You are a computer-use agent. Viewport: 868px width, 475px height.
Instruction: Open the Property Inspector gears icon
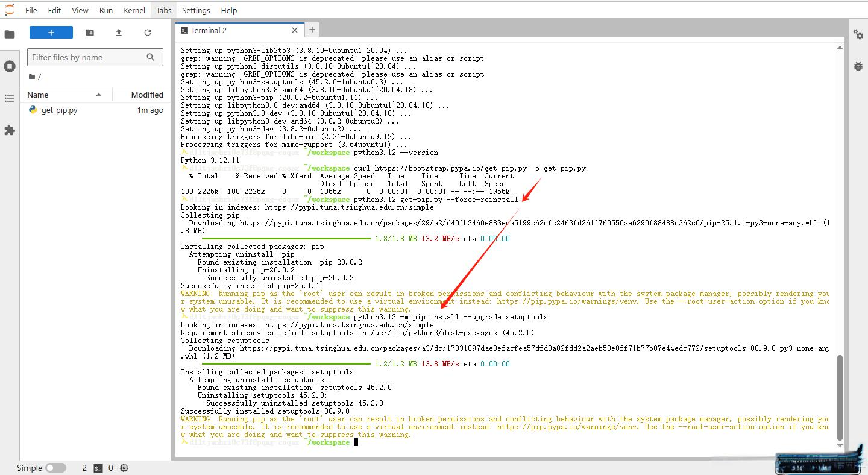pyautogui.click(x=858, y=34)
